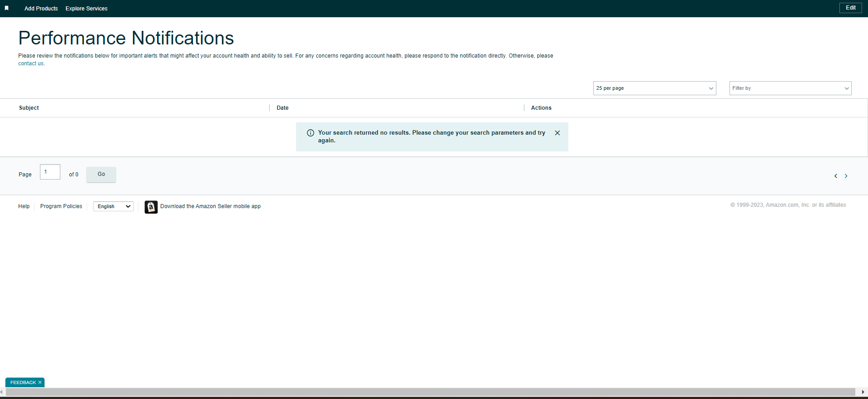Open the English language selector
868x399 pixels.
[x=113, y=206]
